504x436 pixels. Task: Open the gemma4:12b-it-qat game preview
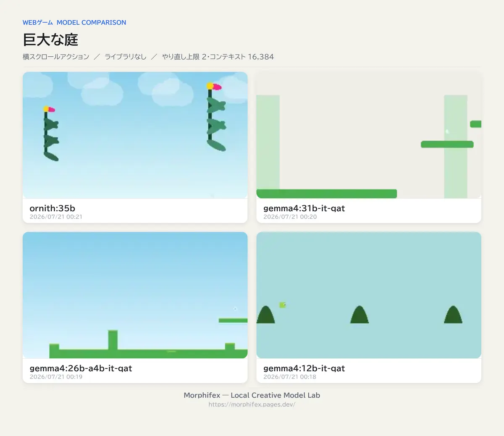[x=369, y=295]
